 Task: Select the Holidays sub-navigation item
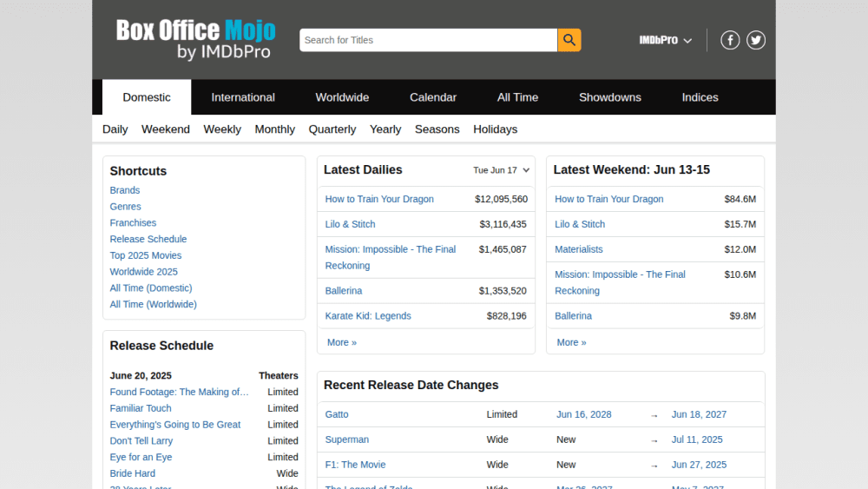coord(495,129)
